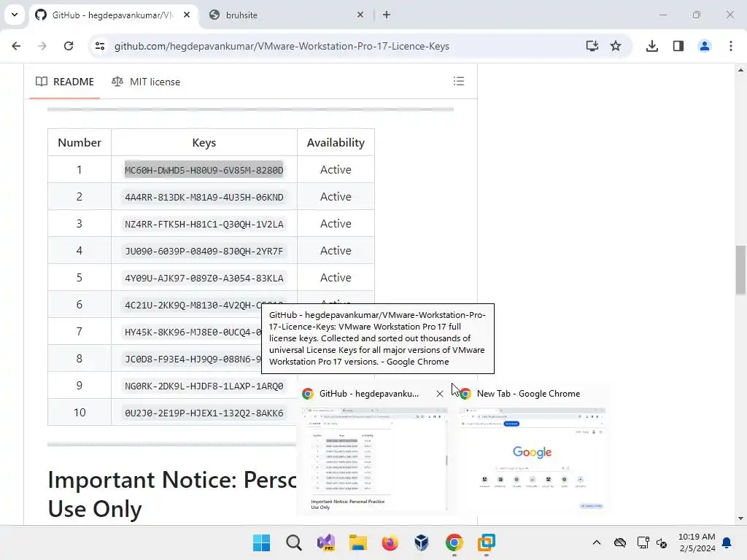Select the MIT license tab

point(146,82)
